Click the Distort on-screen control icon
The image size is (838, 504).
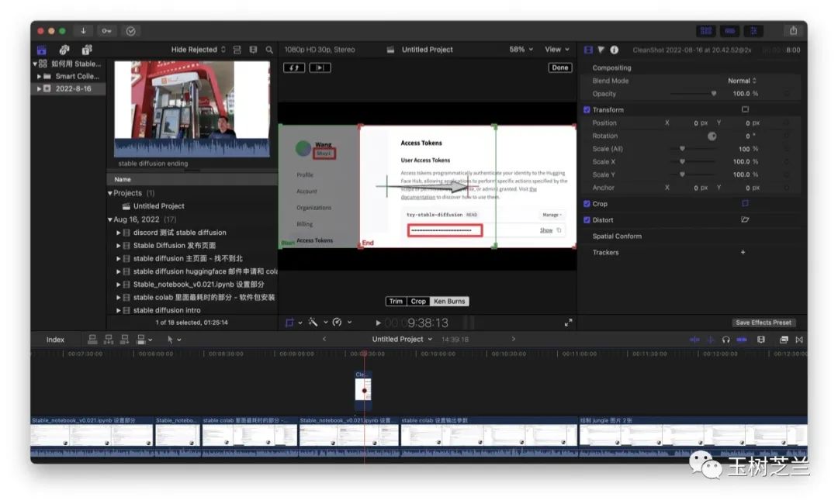(x=745, y=219)
